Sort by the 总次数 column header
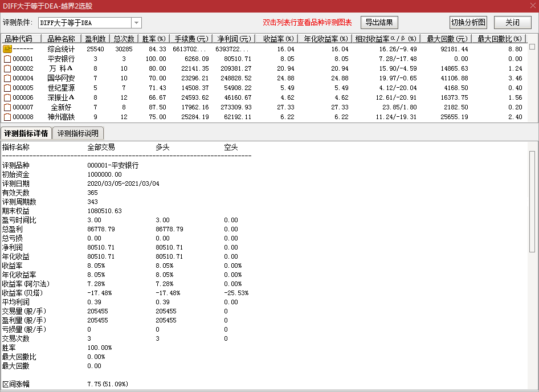This screenshot has height=392, width=539. [x=124, y=39]
